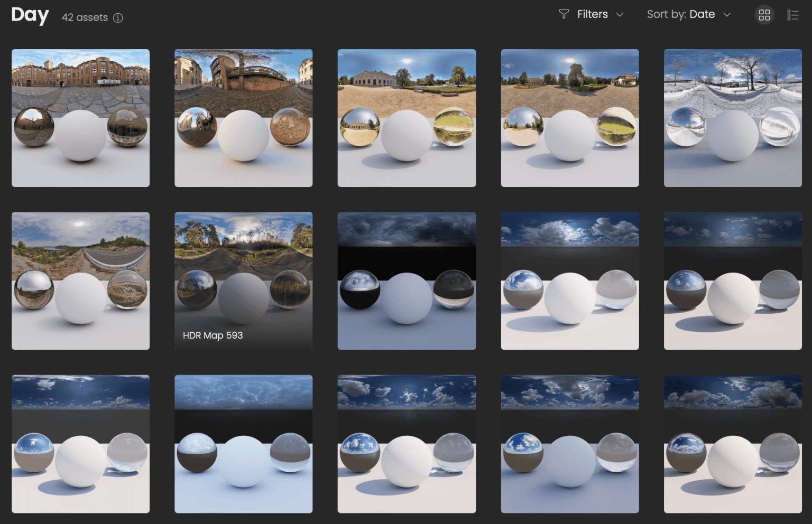812x524 pixels.
Task: Select the highway roadside landscape HDR thumbnail
Action: click(80, 280)
